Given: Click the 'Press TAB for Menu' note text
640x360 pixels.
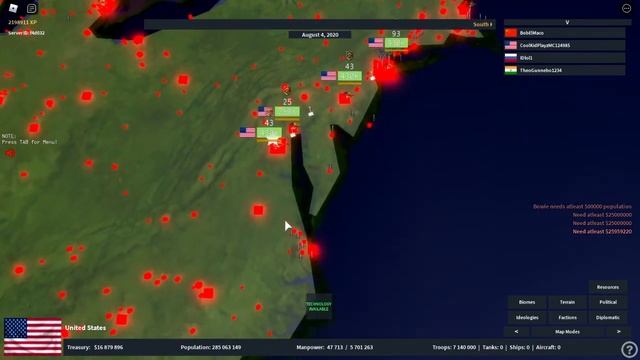Looking at the screenshot, I should [x=29, y=142].
